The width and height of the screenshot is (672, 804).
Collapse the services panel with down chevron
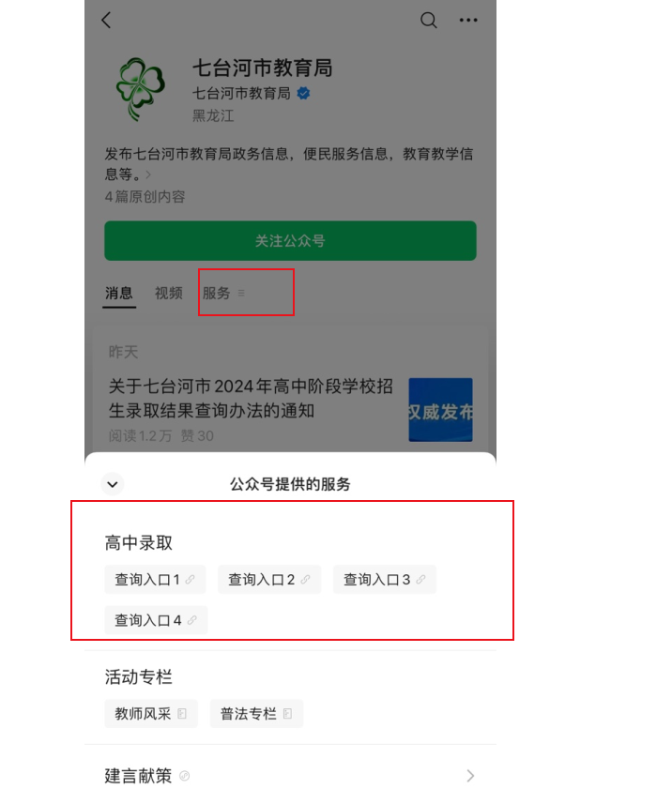pyautogui.click(x=113, y=484)
